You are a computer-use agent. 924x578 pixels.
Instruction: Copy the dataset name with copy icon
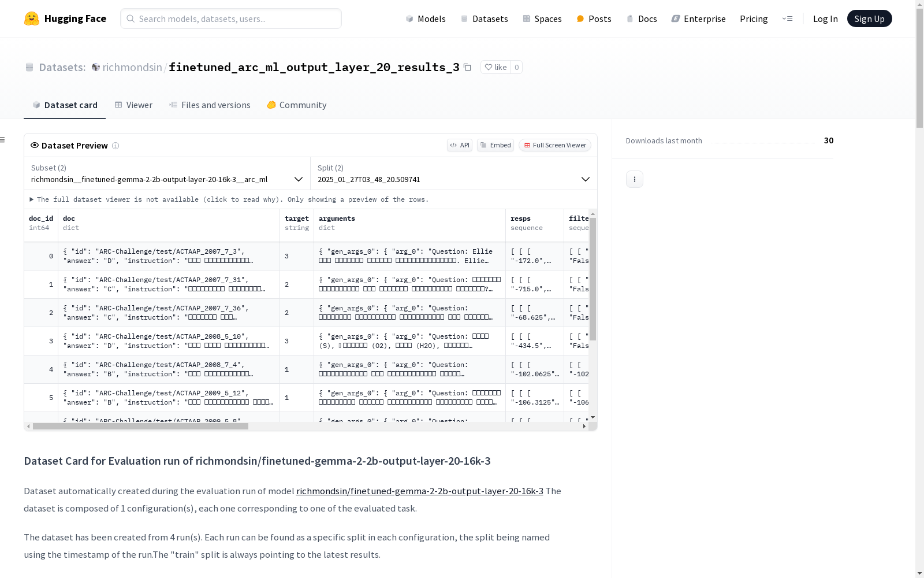[x=467, y=67]
